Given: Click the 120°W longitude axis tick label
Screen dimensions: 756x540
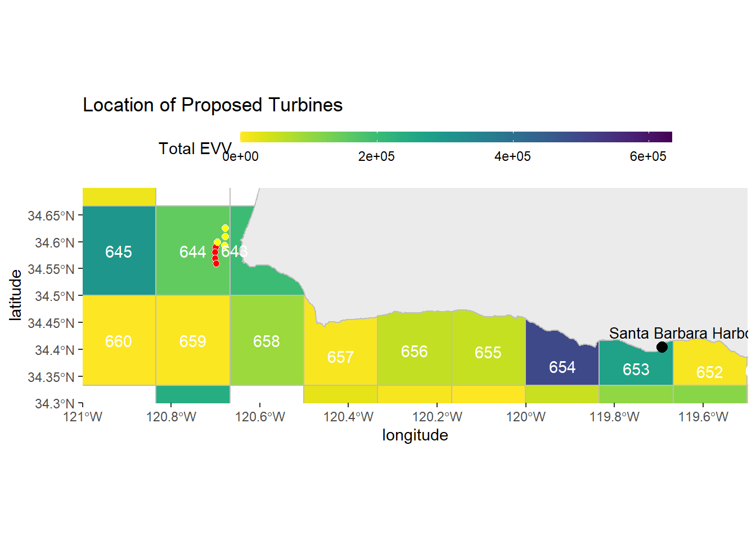Looking at the screenshot, I should pos(525,417).
